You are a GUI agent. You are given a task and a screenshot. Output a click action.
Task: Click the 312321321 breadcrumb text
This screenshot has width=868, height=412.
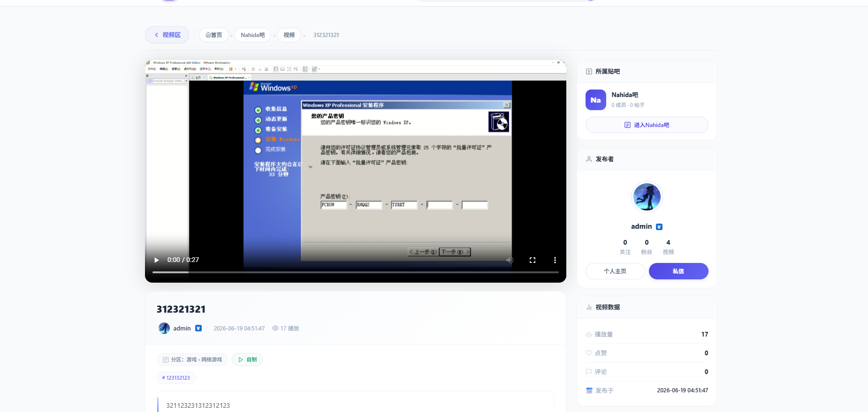326,35
